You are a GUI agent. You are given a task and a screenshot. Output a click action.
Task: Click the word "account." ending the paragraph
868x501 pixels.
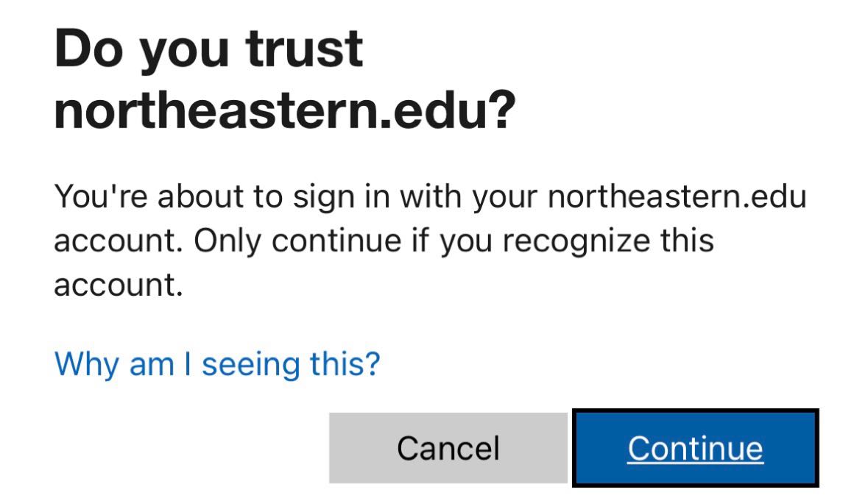click(x=118, y=285)
